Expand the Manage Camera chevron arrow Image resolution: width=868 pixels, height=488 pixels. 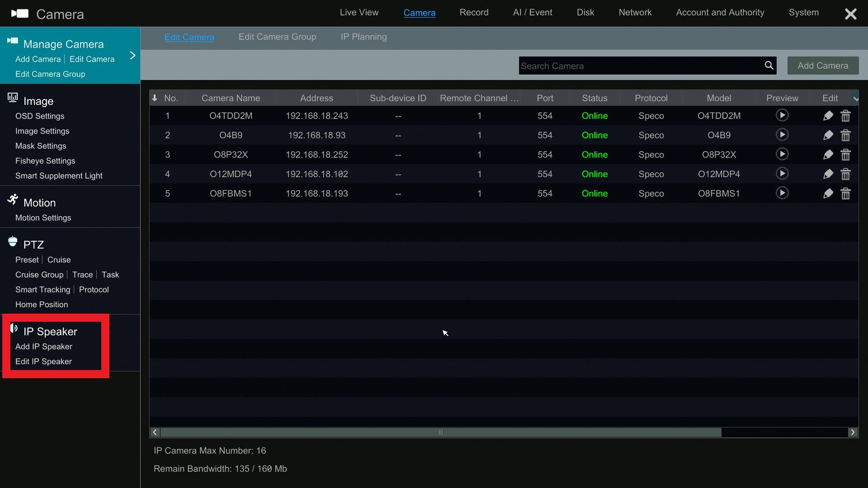pyautogui.click(x=132, y=55)
